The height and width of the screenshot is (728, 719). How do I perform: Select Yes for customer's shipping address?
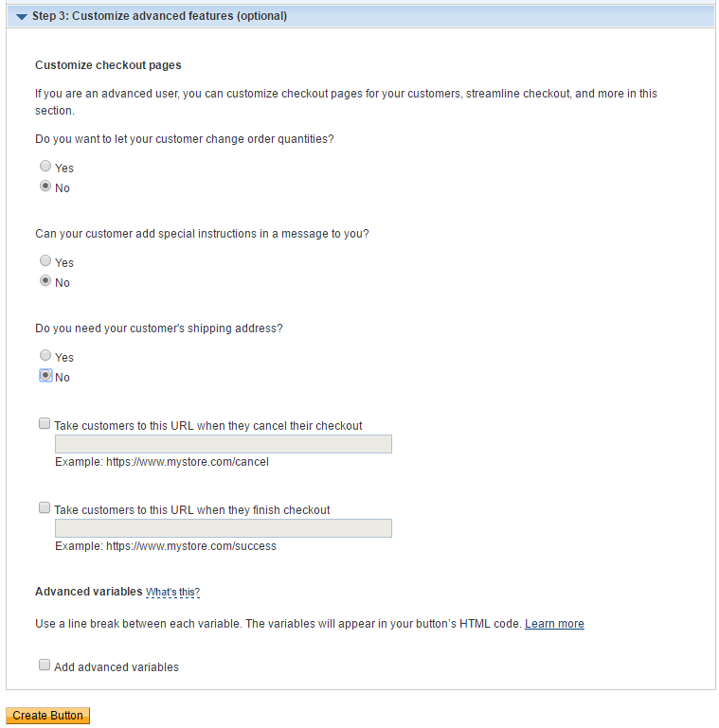click(x=45, y=355)
